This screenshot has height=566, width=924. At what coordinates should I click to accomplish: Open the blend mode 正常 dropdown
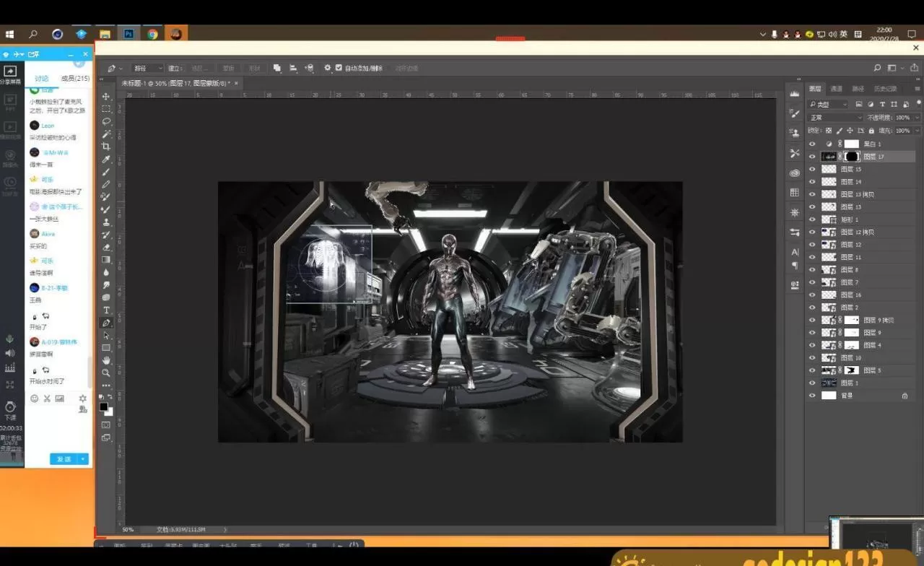click(x=835, y=118)
